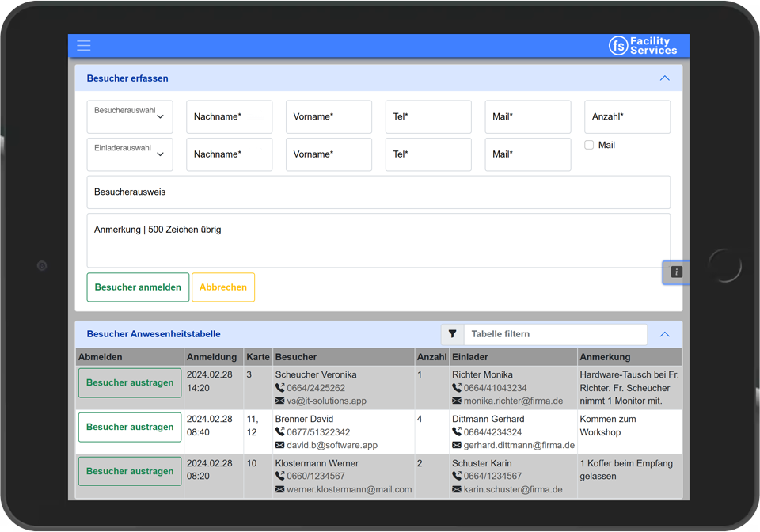Image resolution: width=760 pixels, height=532 pixels.
Task: Click phone icon beside 0660/1234567
Action: point(279,476)
